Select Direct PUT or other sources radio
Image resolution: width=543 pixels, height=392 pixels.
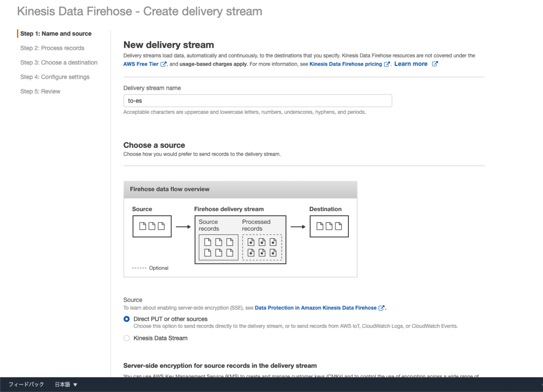(x=127, y=319)
